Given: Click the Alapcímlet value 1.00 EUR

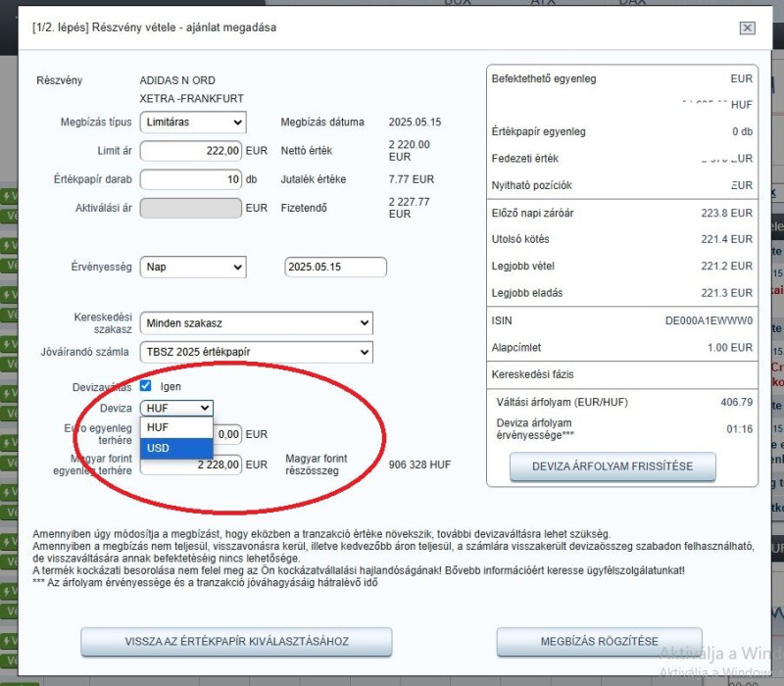Looking at the screenshot, I should [730, 348].
